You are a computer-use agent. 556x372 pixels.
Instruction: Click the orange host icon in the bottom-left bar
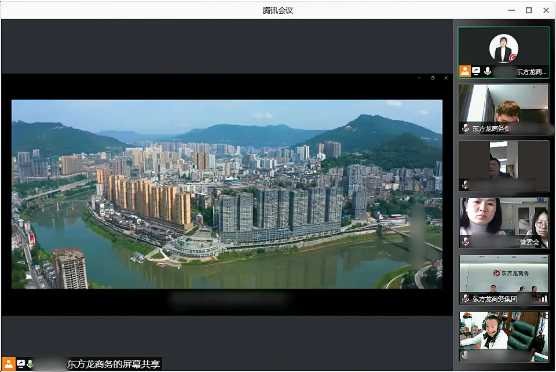8,364
